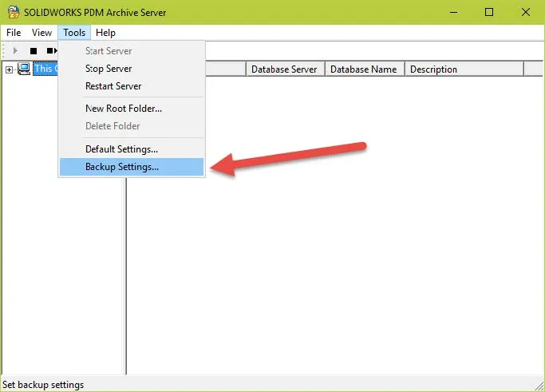
Task: Maximize the Archive Server window
Action: [489, 12]
